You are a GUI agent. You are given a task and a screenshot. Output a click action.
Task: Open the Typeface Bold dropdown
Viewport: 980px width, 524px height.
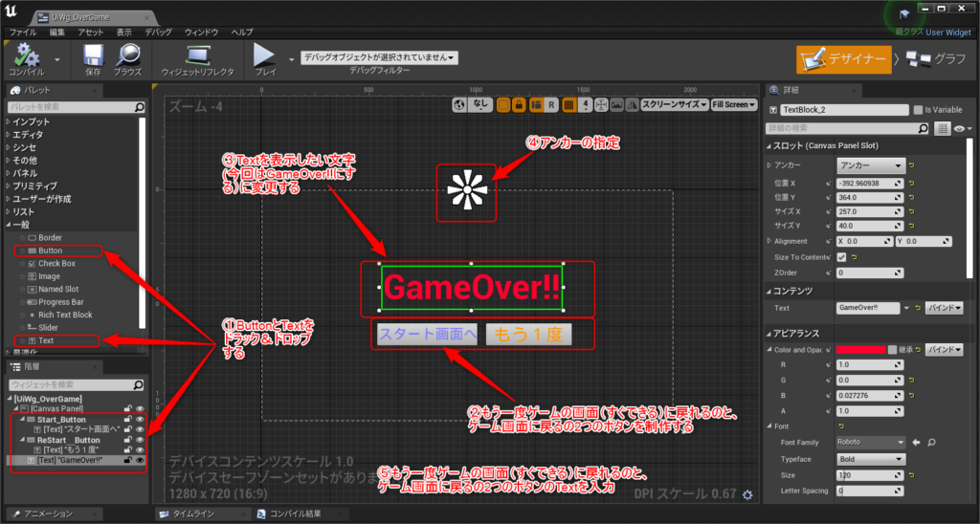pos(870,459)
